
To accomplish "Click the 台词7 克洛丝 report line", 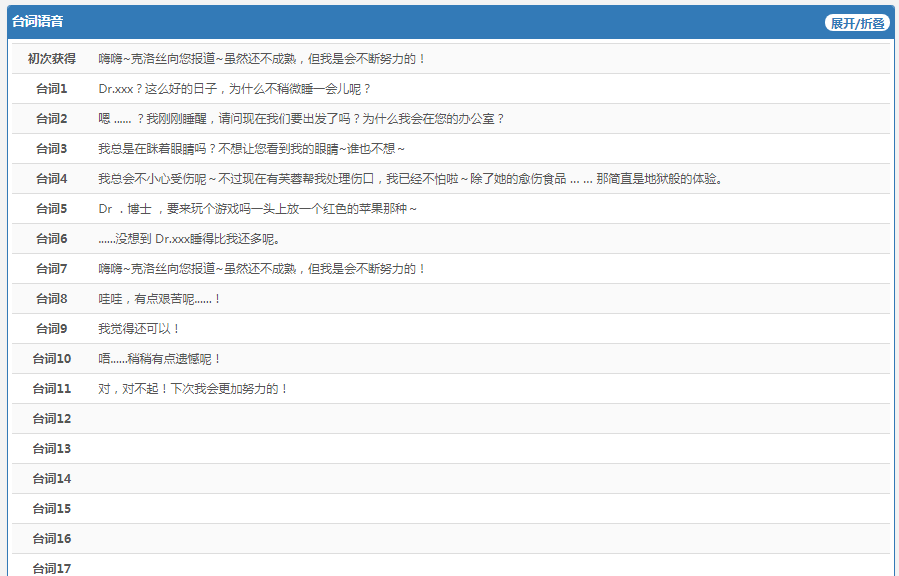I will (x=262, y=269).
